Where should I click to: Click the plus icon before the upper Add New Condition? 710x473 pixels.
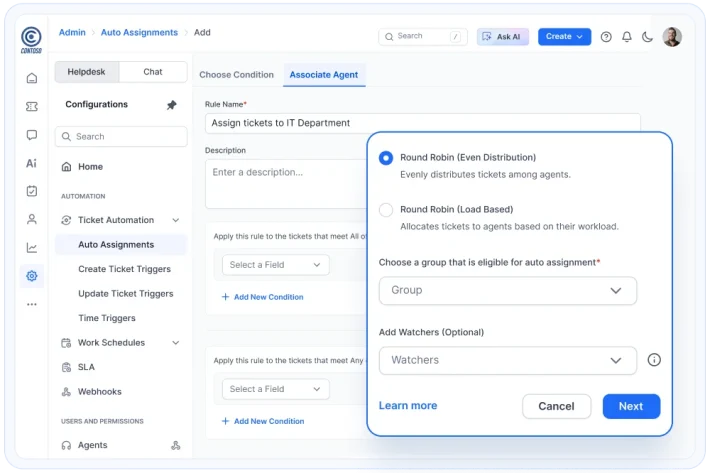click(x=225, y=297)
